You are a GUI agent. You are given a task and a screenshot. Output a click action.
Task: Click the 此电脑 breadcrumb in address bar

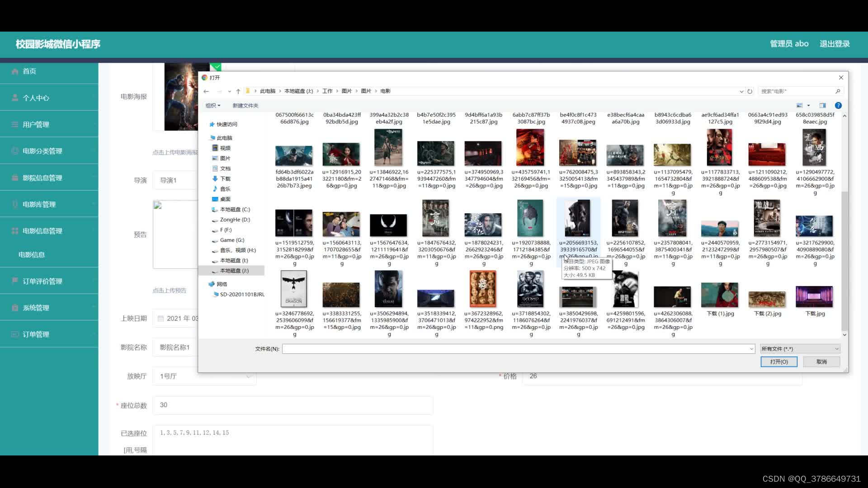click(268, 91)
